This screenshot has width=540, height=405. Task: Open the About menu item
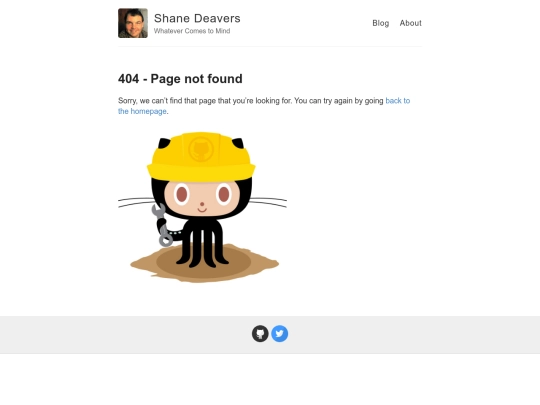pyautogui.click(x=411, y=23)
